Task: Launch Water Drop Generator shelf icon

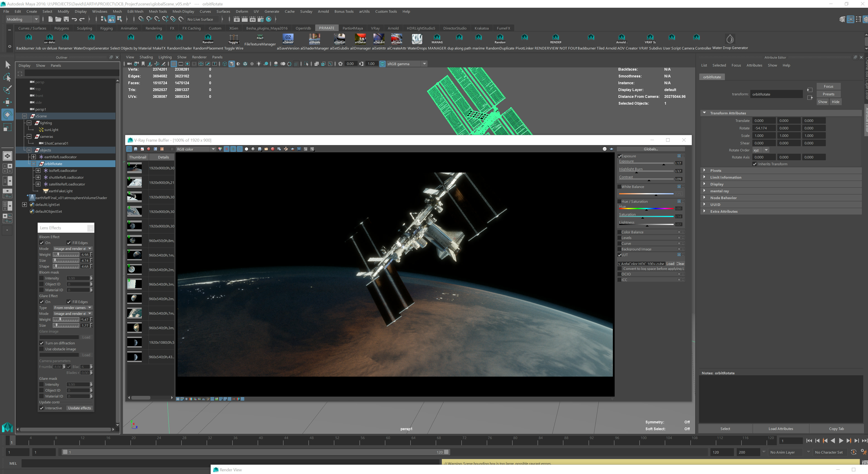Action: pyautogui.click(x=730, y=39)
